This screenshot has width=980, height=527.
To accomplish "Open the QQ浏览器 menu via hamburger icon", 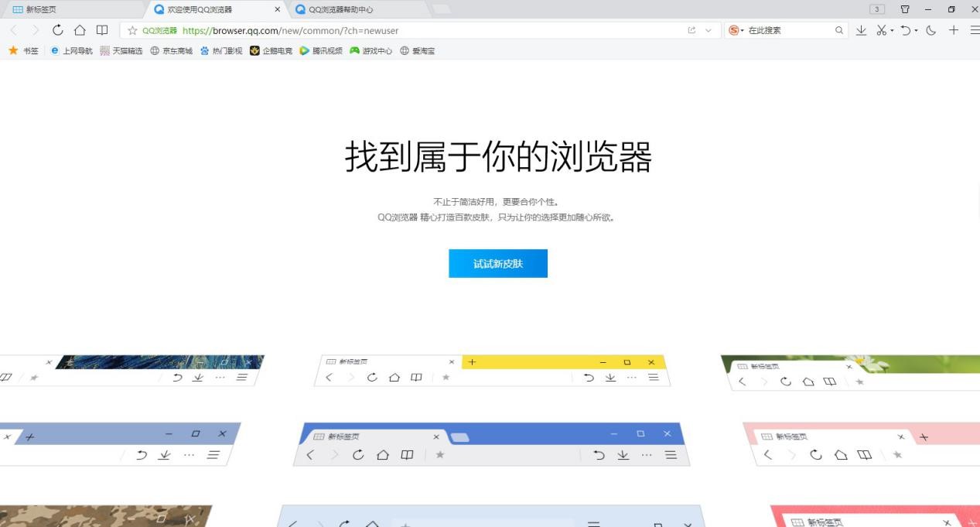I will pyautogui.click(x=973, y=30).
